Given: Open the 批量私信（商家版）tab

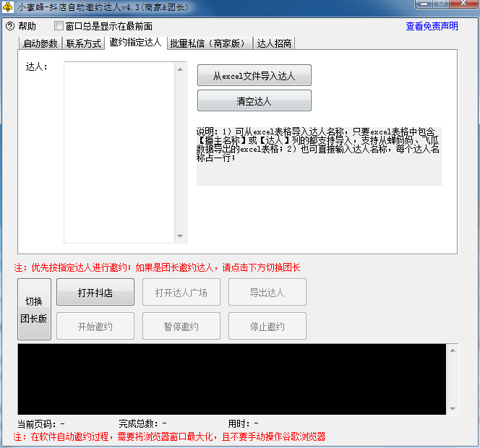Looking at the screenshot, I should coord(210,43).
